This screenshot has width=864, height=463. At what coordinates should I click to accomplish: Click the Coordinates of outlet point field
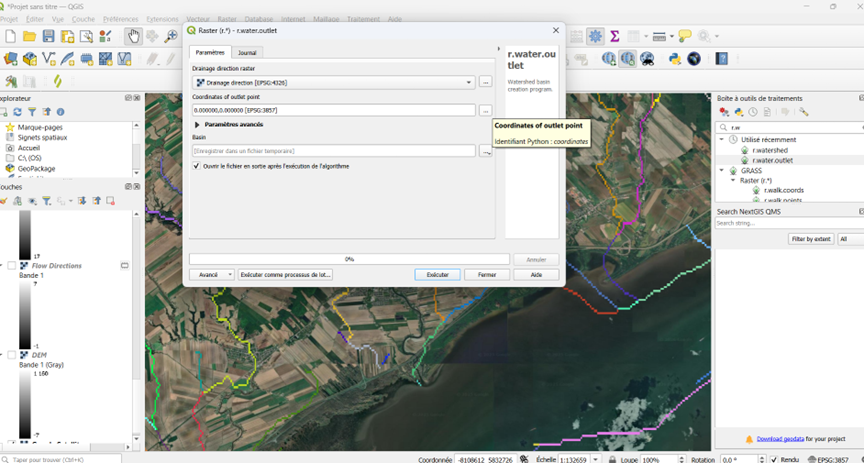click(x=333, y=110)
